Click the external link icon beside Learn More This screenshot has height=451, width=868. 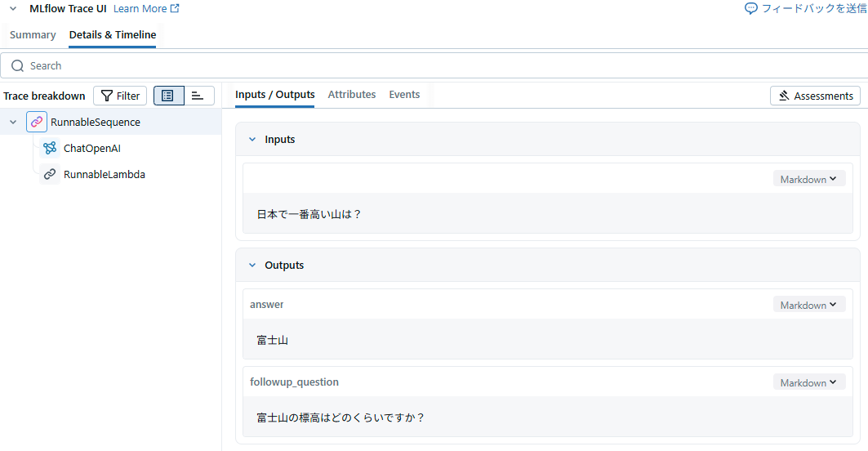[x=175, y=8]
